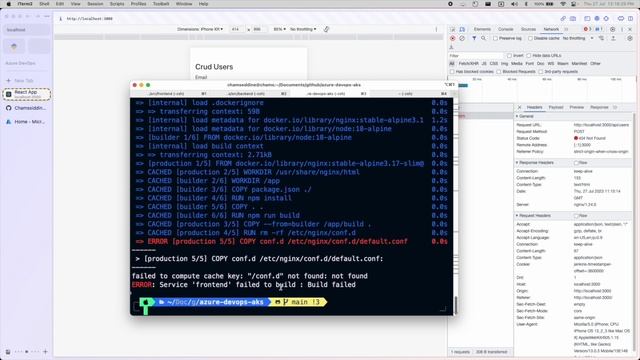Open device toolbar No throttling dropdown
The height and width of the screenshot is (360, 640).
[303, 29]
